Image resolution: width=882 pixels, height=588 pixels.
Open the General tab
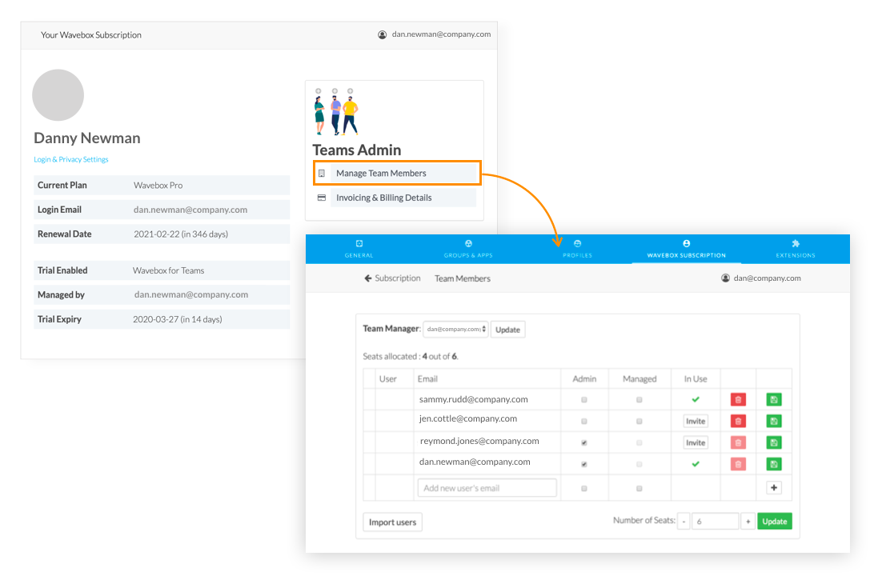click(x=359, y=249)
